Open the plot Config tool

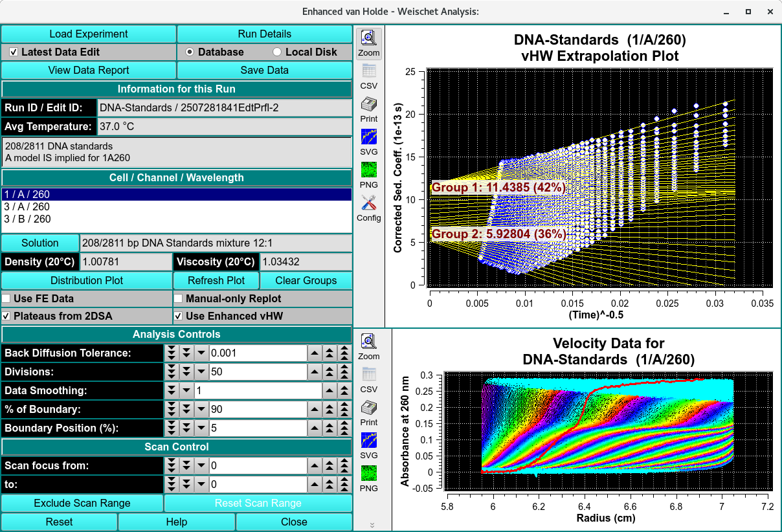tap(369, 208)
